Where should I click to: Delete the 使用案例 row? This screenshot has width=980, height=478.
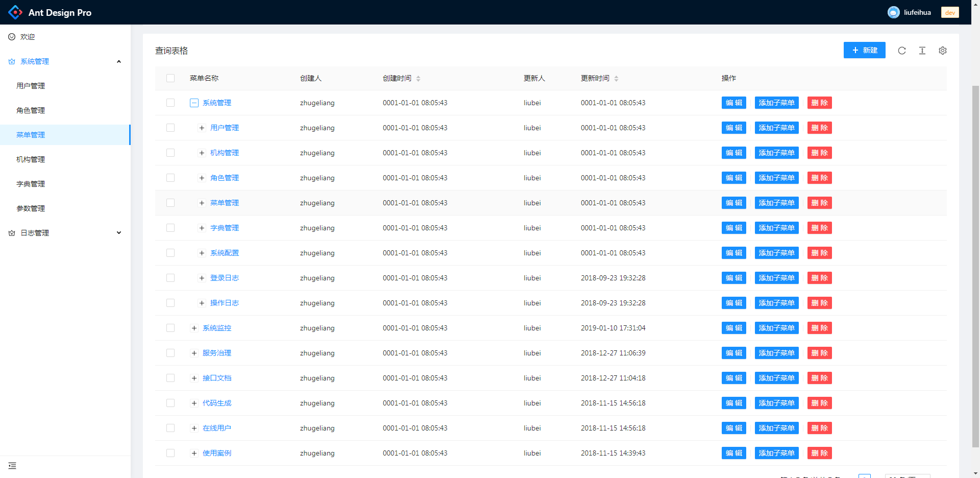tap(819, 453)
